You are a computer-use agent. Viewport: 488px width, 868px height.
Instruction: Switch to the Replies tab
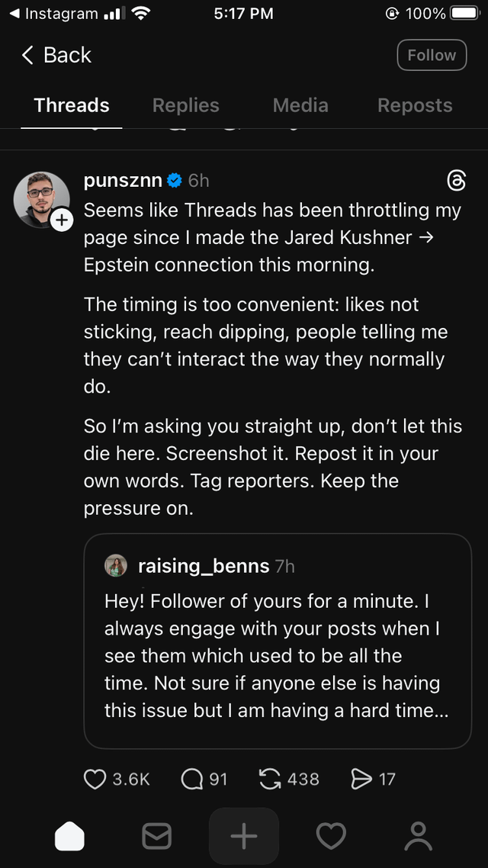(x=185, y=105)
